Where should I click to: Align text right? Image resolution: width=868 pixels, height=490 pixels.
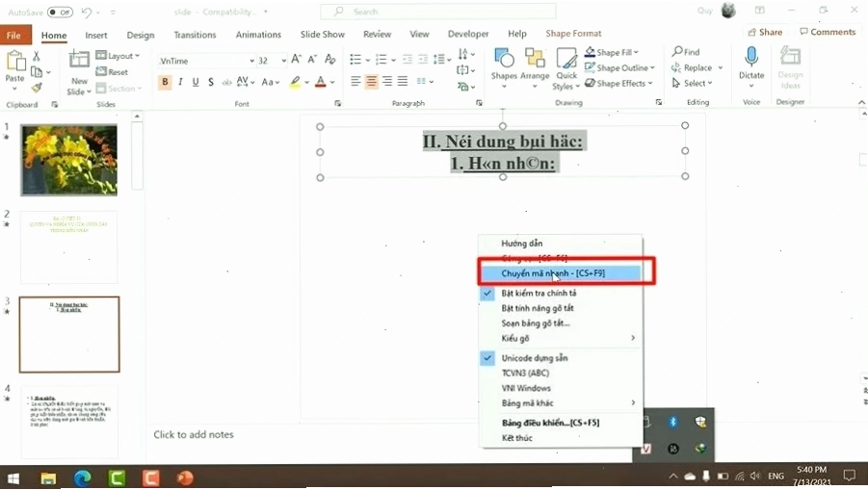pyautogui.click(x=387, y=81)
